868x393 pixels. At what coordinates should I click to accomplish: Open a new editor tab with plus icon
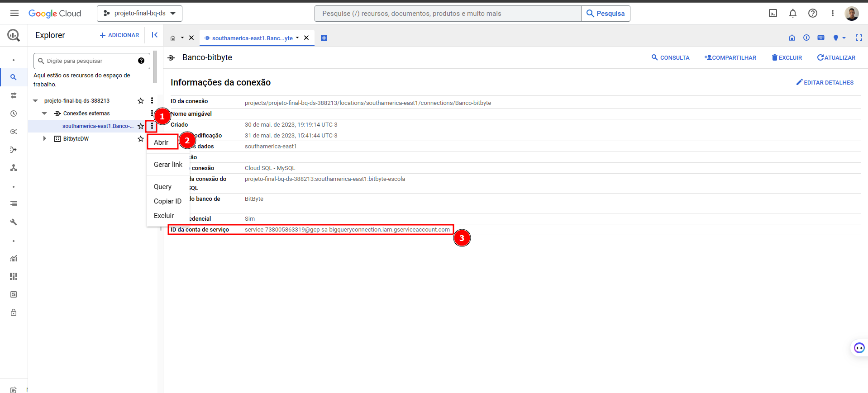point(324,38)
